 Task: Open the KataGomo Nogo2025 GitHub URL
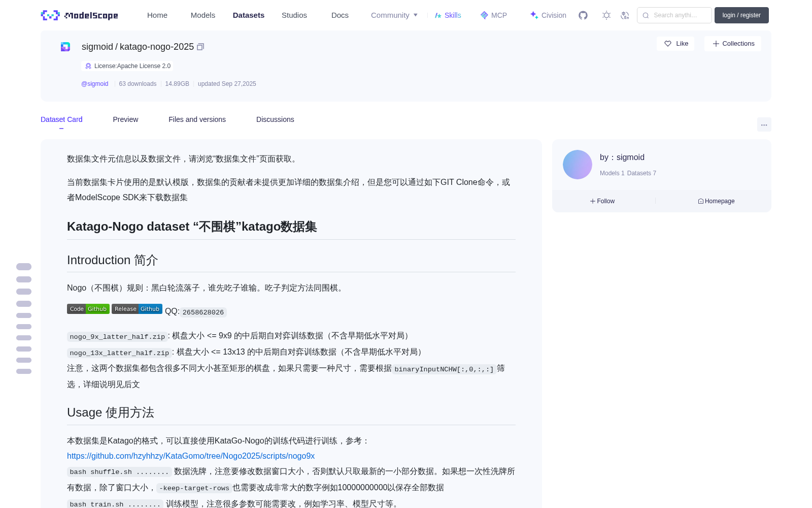pyautogui.click(x=191, y=456)
